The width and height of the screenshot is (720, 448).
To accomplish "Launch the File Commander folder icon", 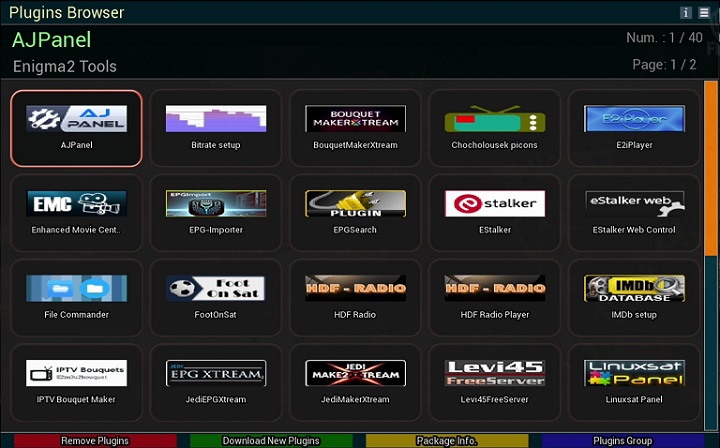I will tap(76, 288).
